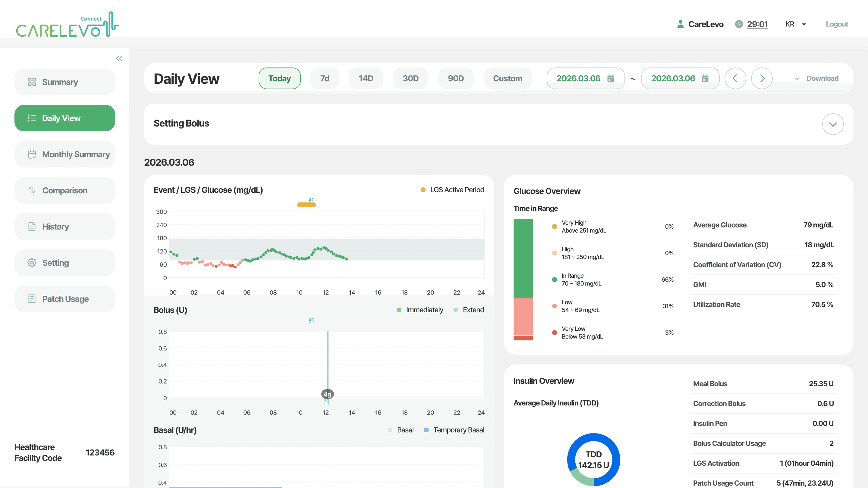The image size is (868, 488).
Task: Select the Custom range tab
Action: click(508, 78)
